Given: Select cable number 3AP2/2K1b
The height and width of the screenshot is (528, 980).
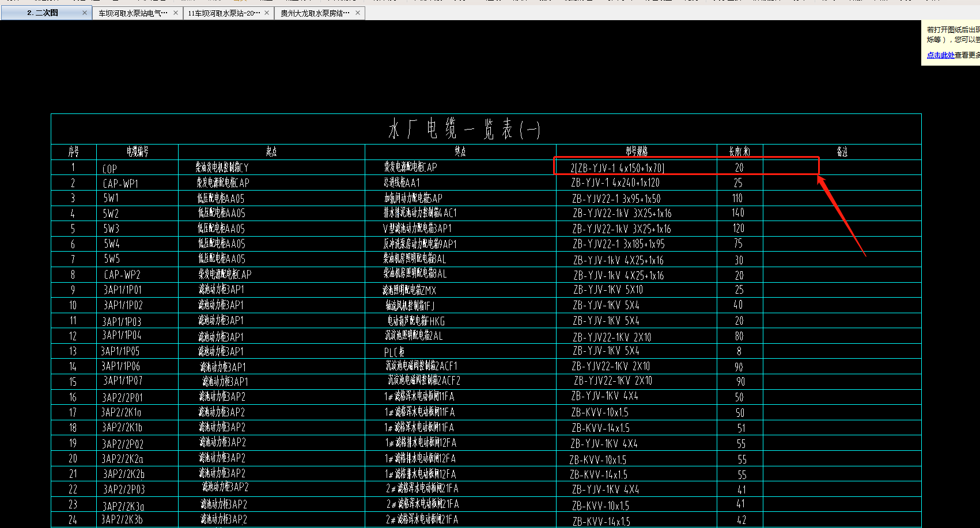Looking at the screenshot, I should (x=122, y=428).
